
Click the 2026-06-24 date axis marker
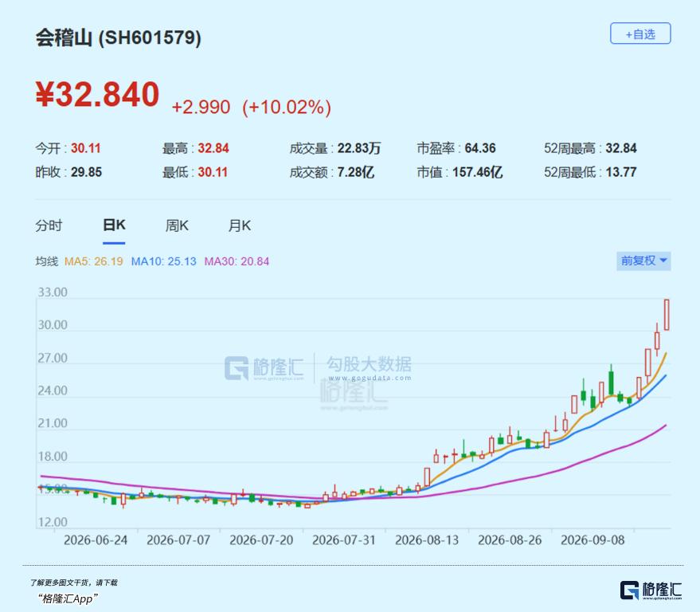pos(96,540)
